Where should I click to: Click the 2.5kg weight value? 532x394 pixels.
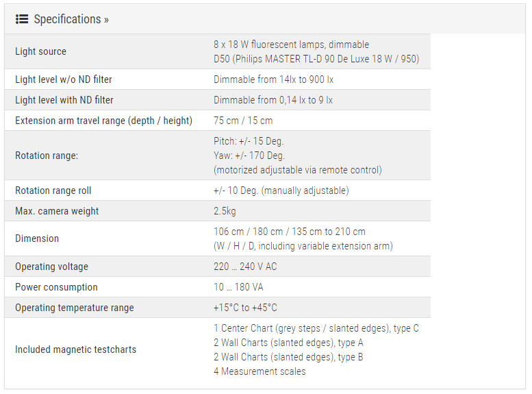click(225, 211)
